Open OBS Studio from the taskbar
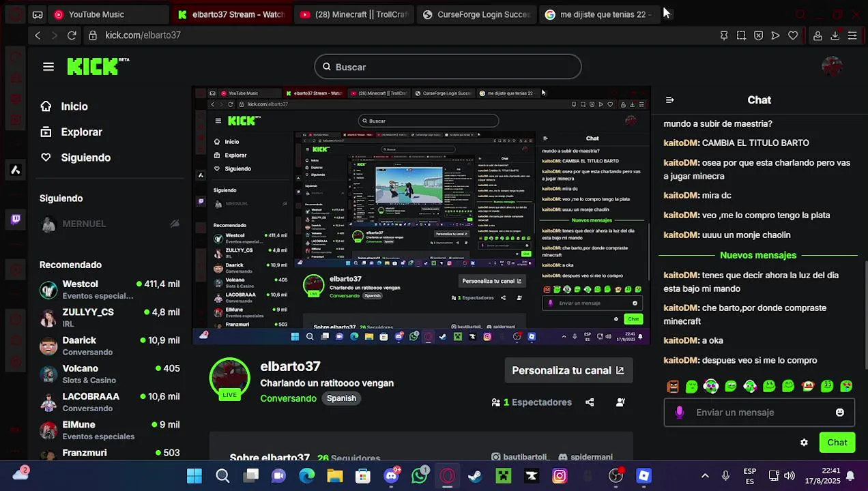 [616, 475]
